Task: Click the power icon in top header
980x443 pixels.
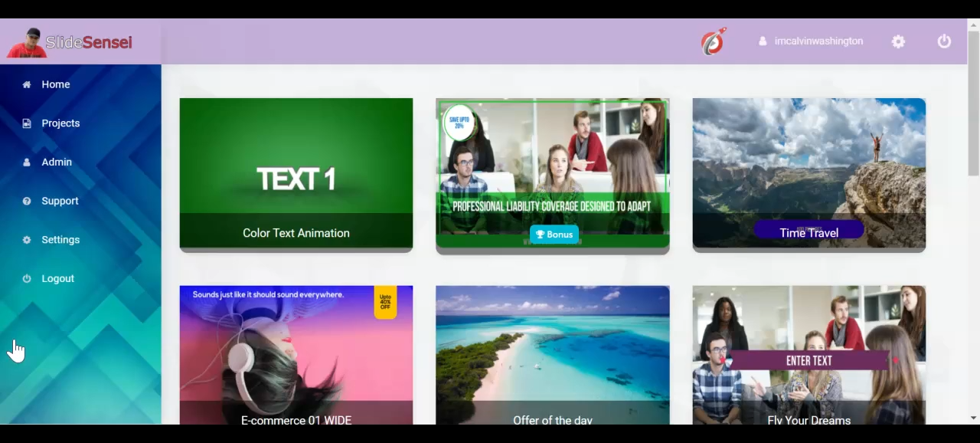Action: (944, 41)
